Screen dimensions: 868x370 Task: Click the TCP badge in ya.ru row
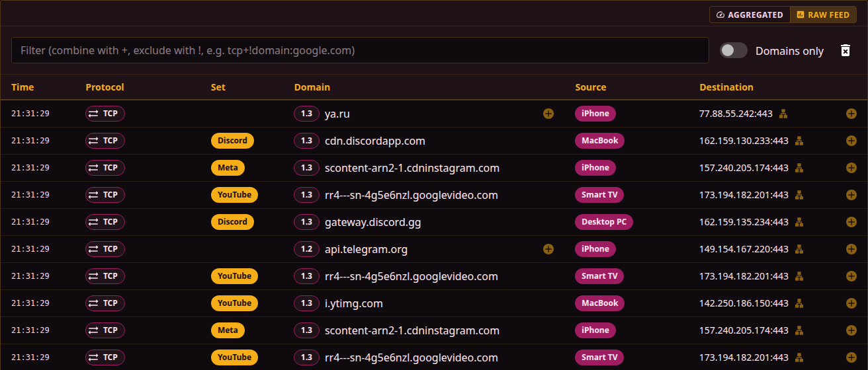105,114
